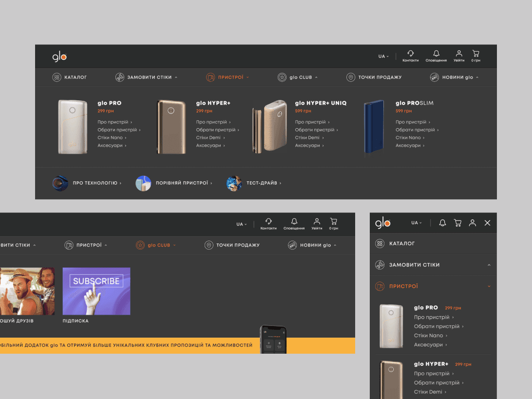
Task: Click Увійти user icon in lower-left panel
Action: pos(317,221)
